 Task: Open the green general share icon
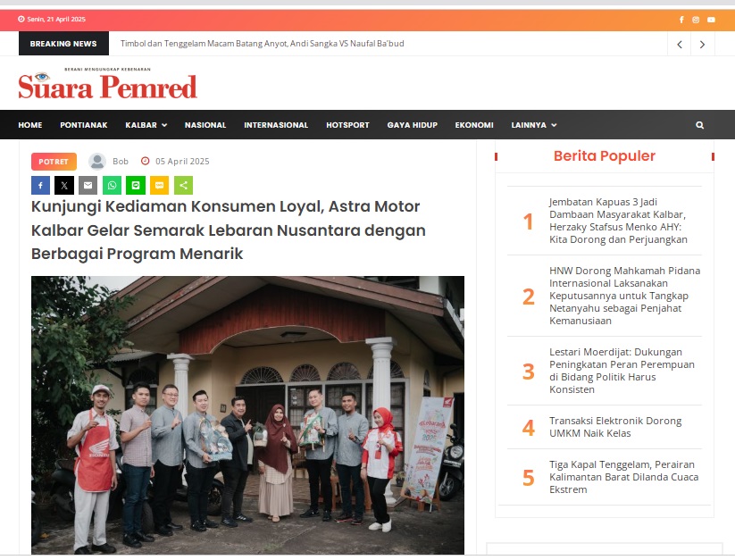[183, 186]
